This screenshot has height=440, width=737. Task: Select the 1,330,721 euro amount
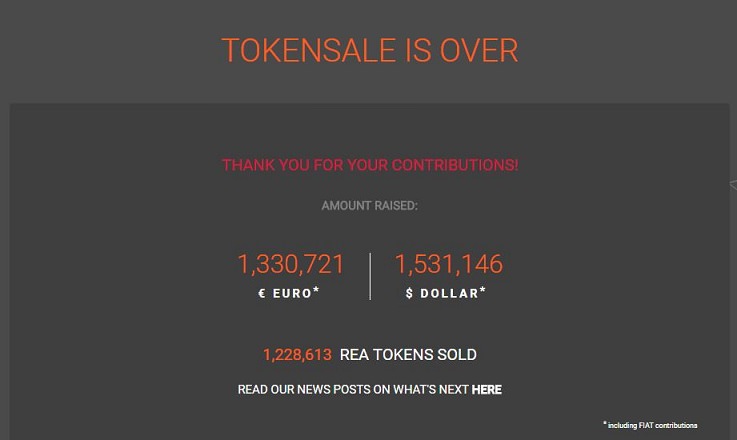[x=291, y=264]
